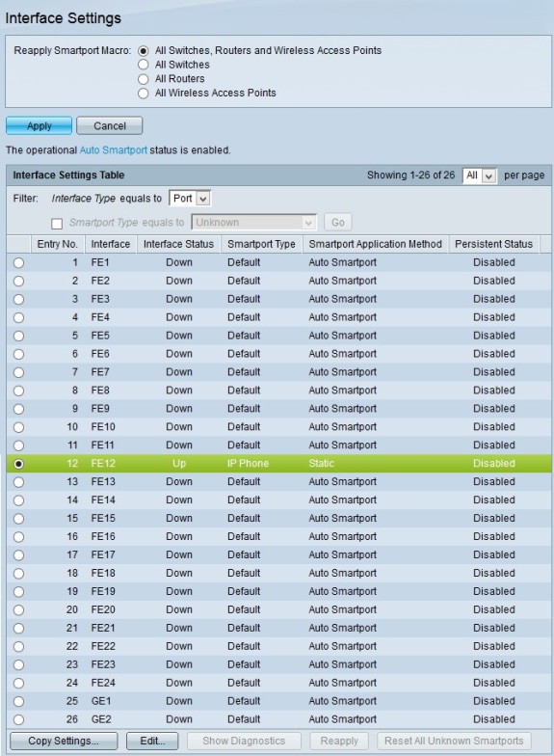Screen dimensions: 554x756
Task: Click the Copy Settings button
Action: point(64,741)
